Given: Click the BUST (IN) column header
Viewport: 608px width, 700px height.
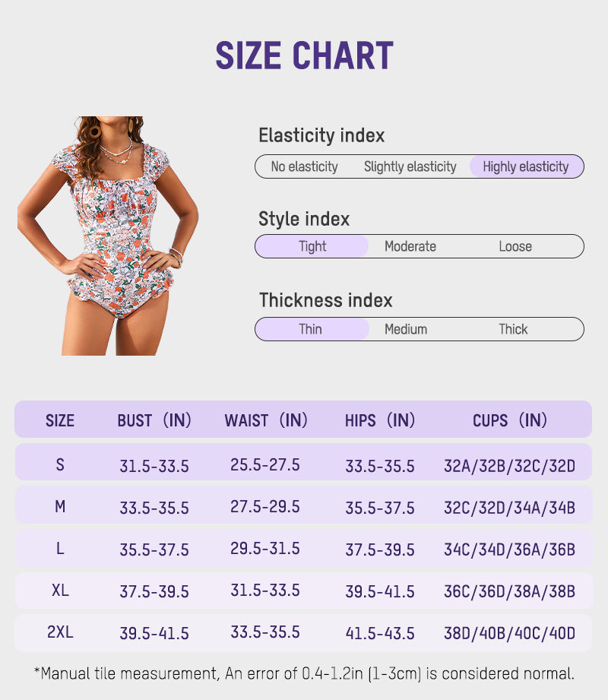Looking at the screenshot, I should pyautogui.click(x=154, y=420).
